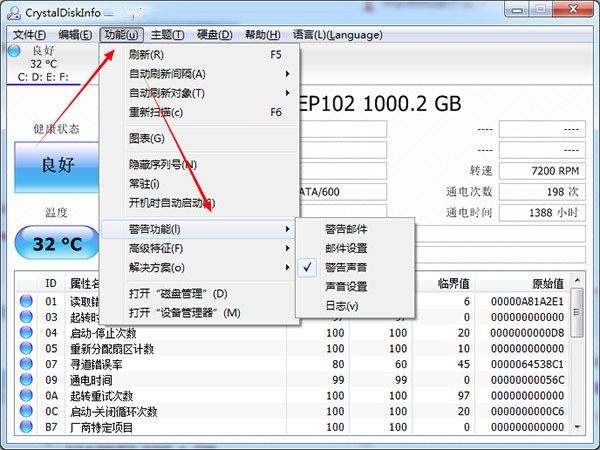Toggle 常驻(i) resident mode

coord(199,184)
